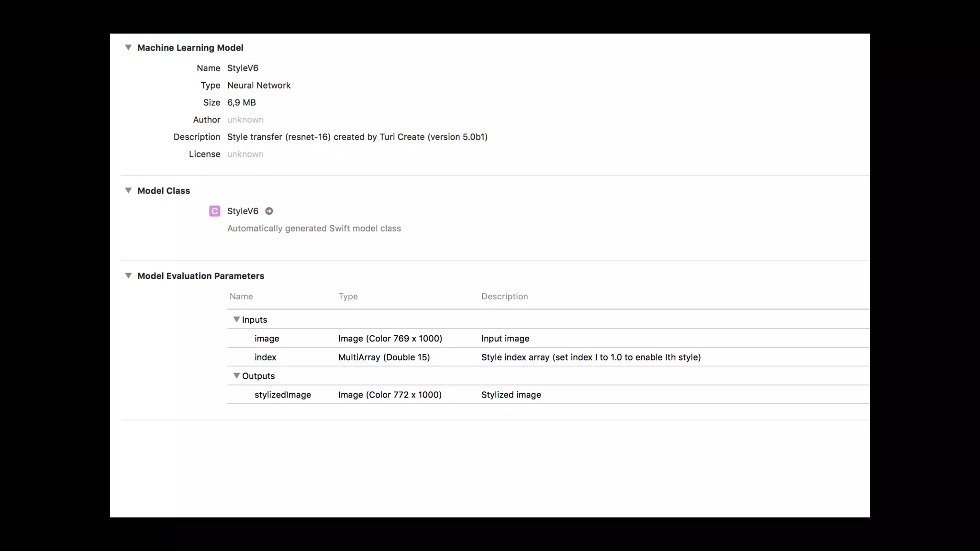Click the Outputs group label
Viewport: 980px width, 551px height.
258,376
